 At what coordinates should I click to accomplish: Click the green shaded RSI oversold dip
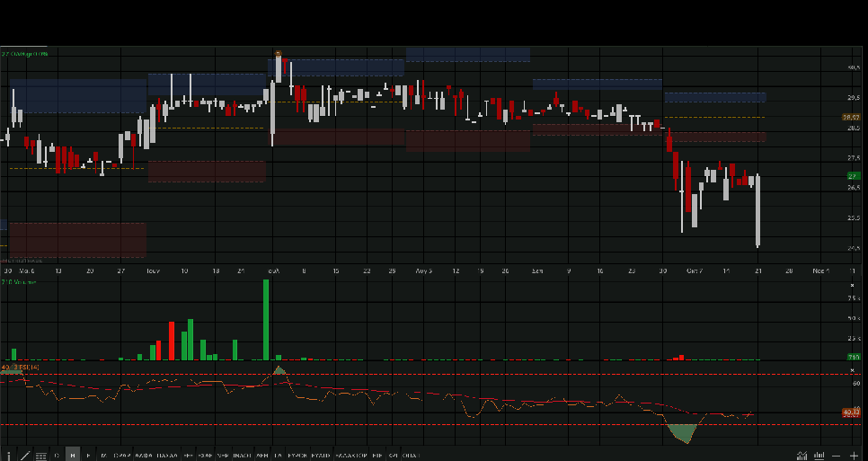tap(684, 431)
